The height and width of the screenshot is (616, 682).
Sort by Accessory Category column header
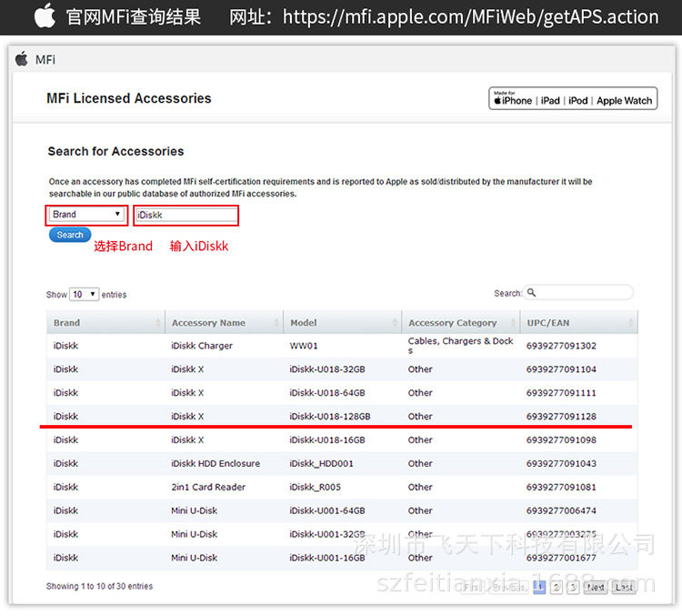(461, 323)
